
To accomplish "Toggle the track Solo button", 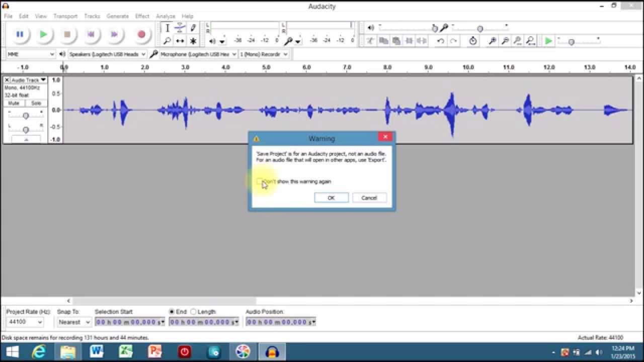I will click(36, 103).
